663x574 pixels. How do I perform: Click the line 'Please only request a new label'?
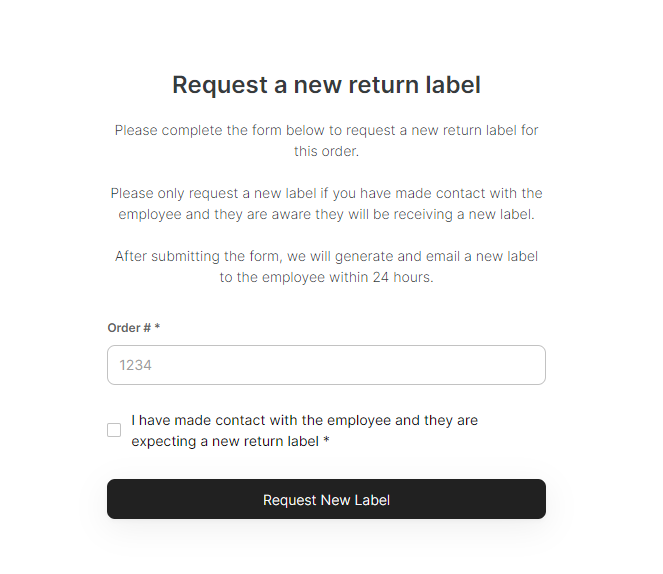[x=326, y=193]
